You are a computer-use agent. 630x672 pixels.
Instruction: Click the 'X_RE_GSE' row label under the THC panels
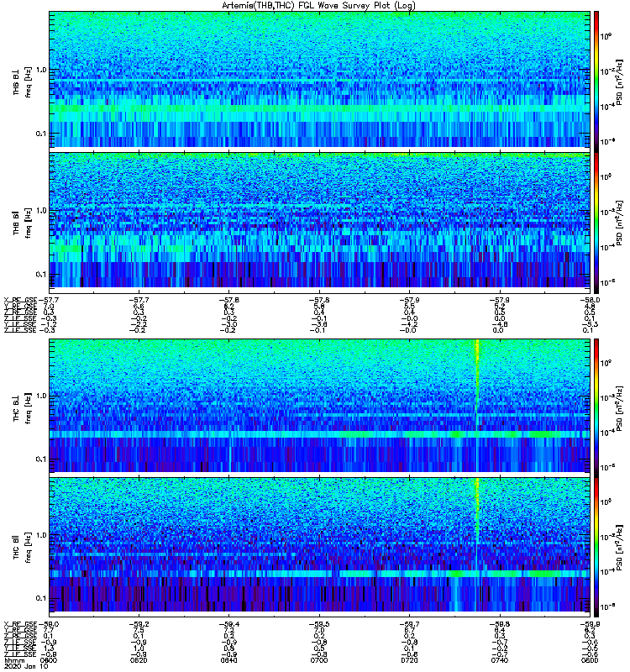[x=20, y=624]
